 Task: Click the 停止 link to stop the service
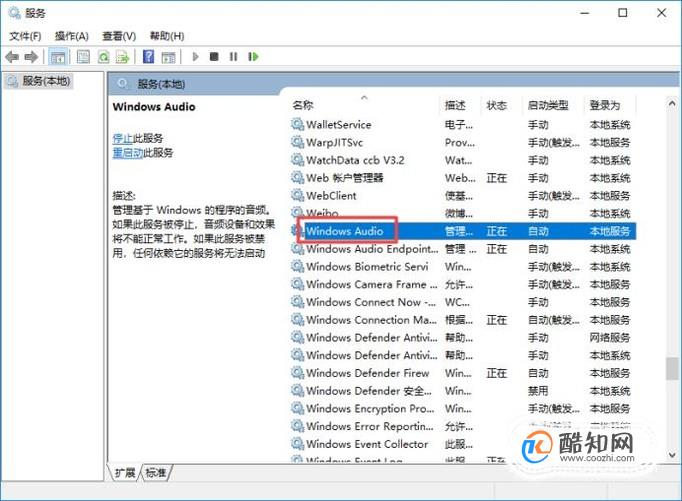[x=123, y=138]
